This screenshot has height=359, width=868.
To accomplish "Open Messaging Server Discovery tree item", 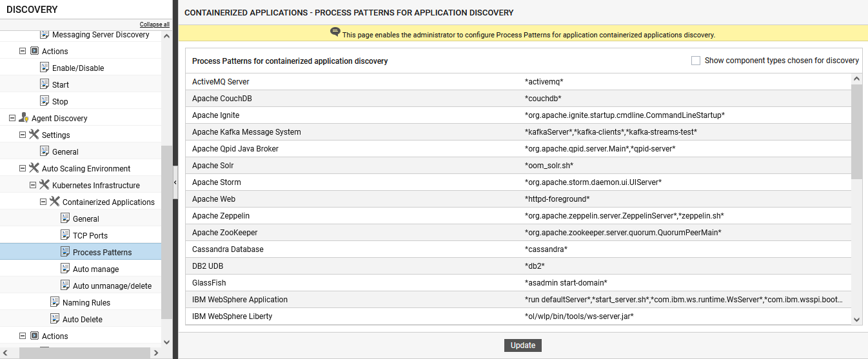I will point(101,35).
